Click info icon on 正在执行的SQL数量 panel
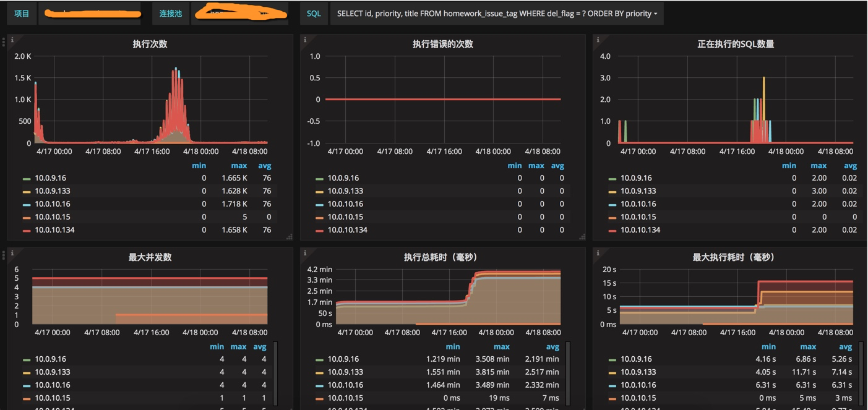 [597, 39]
